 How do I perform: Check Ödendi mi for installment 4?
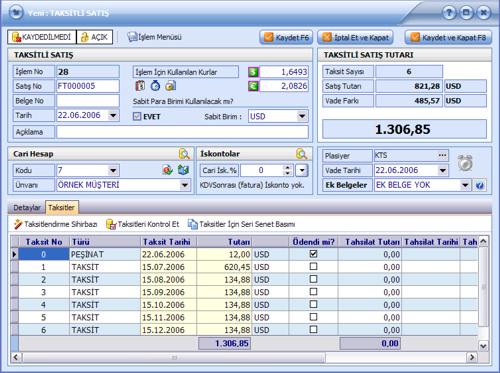313,304
